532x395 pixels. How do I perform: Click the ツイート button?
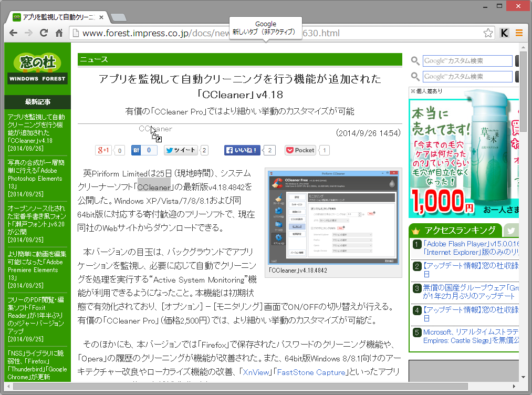click(181, 150)
